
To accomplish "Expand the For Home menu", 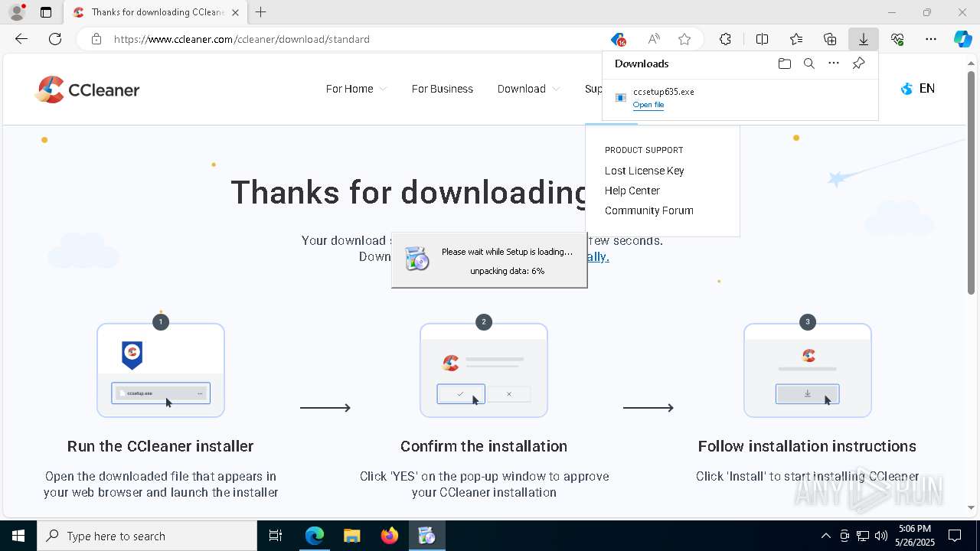I will tap(356, 89).
